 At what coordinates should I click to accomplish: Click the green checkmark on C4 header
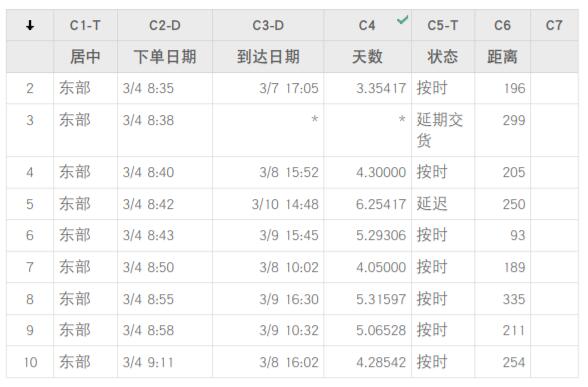pyautogui.click(x=403, y=20)
